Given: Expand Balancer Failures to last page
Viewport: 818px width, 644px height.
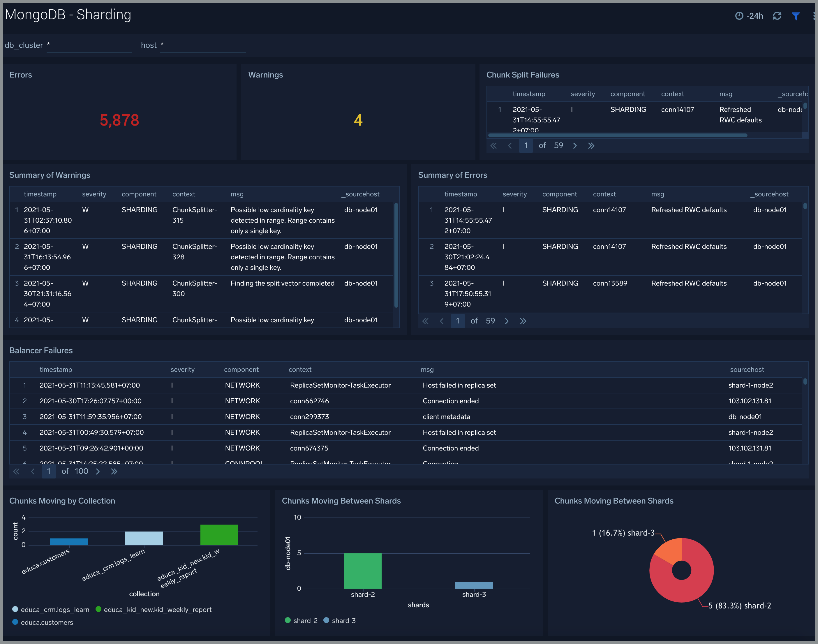Looking at the screenshot, I should [x=114, y=472].
